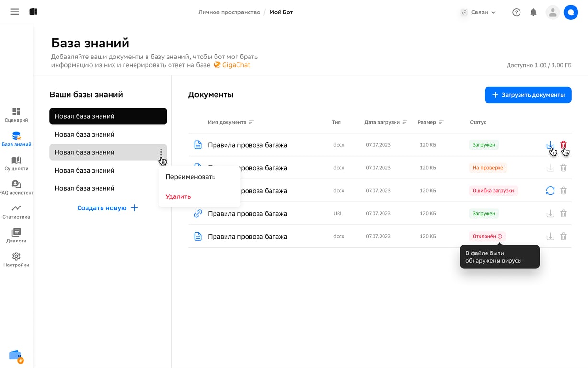Click the Ошибка загрузки status badge
The height and width of the screenshot is (368, 588).
click(x=493, y=191)
